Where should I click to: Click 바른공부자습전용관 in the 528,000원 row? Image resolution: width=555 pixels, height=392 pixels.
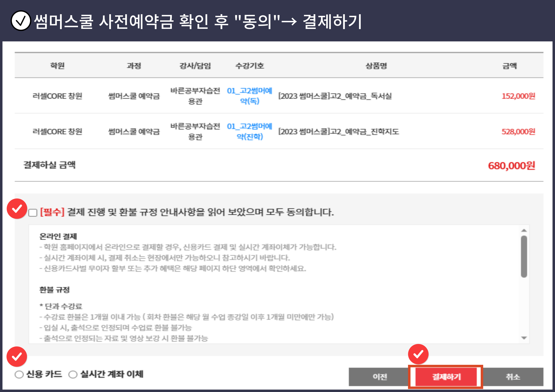click(x=195, y=131)
